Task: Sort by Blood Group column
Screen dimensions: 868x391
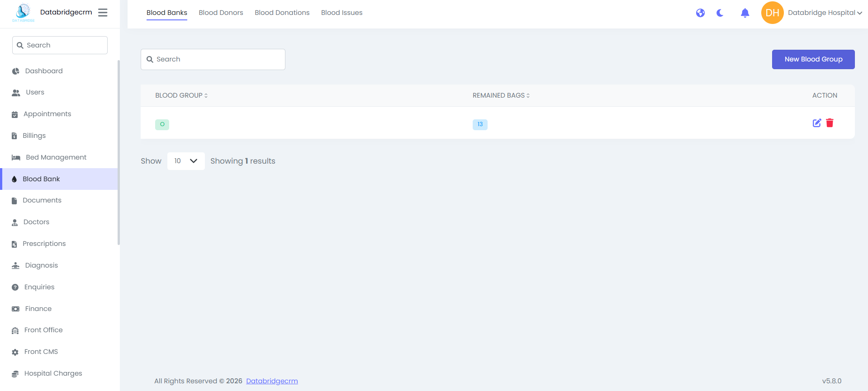Action: pyautogui.click(x=206, y=95)
